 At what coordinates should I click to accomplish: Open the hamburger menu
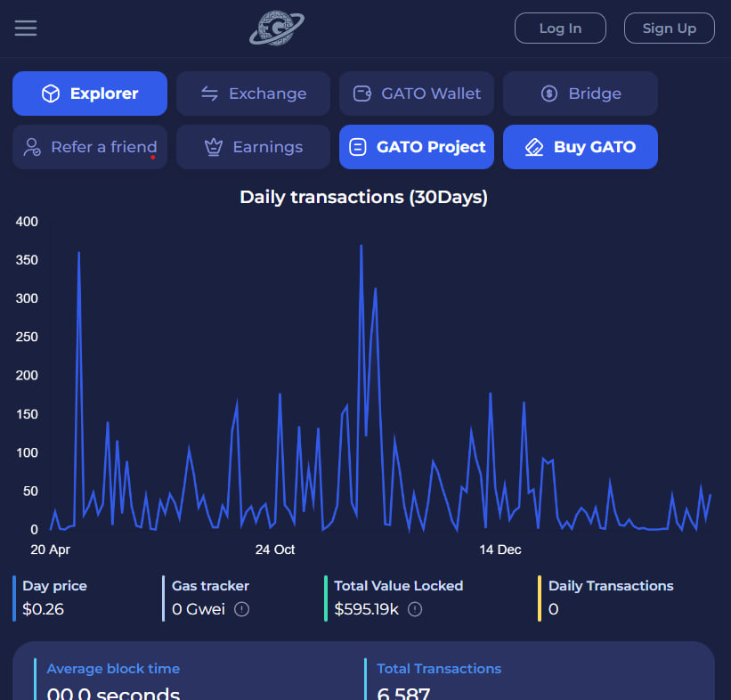point(26,28)
